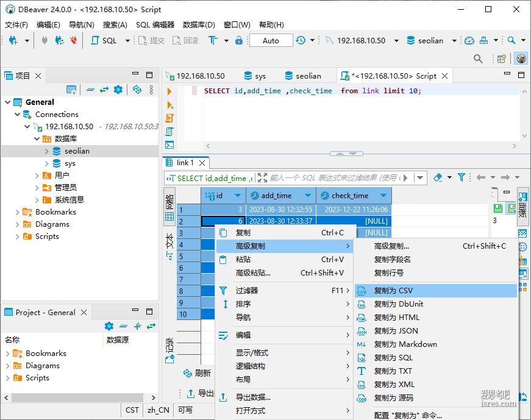Viewport: 531px width, 420px height.
Task: Show the explain execution plan icon
Action: pos(169,132)
